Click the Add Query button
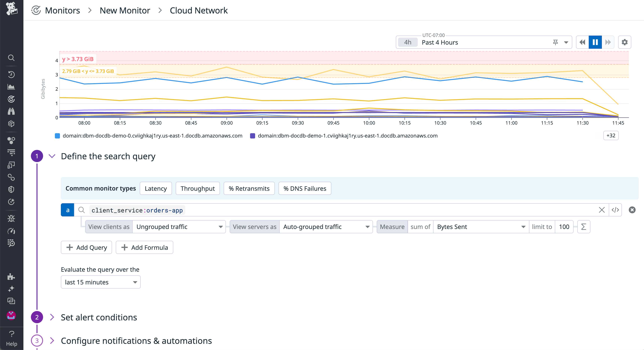The height and width of the screenshot is (350, 644). [x=86, y=247]
